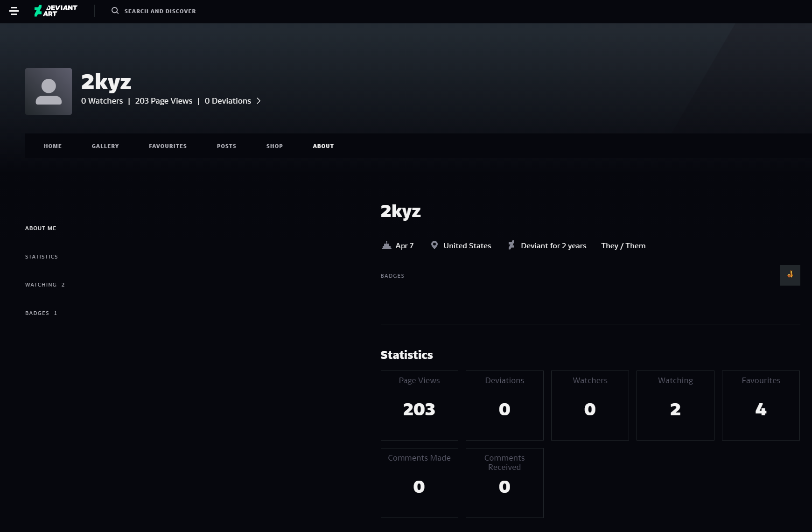Select the About tab
This screenshot has height=532, width=812.
point(323,146)
